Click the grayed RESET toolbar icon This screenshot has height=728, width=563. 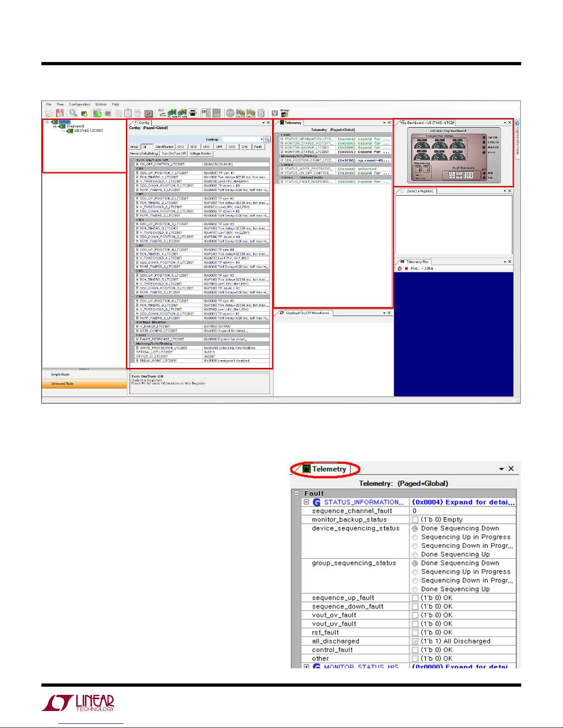click(230, 113)
